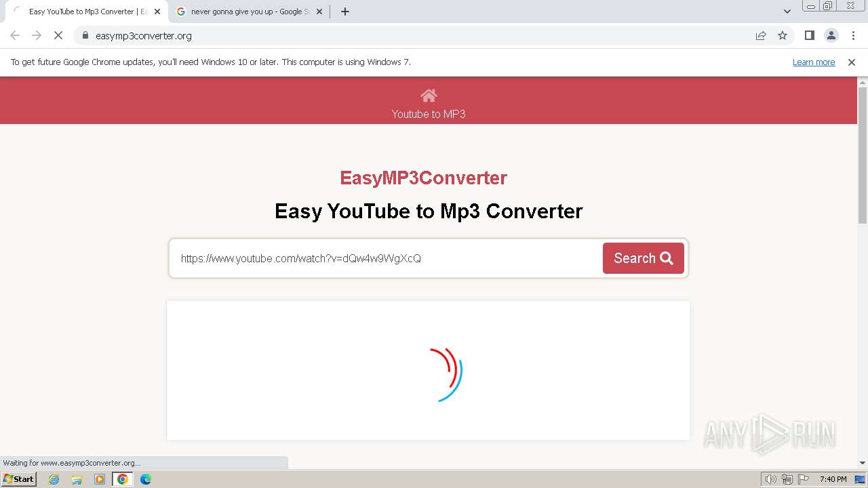Open network status icon in tray
This screenshot has width=868, height=488.
787,479
